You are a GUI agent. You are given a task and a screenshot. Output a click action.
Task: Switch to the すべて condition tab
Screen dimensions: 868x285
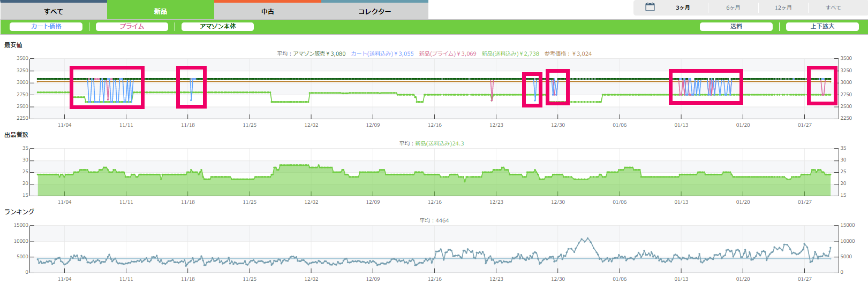[54, 11]
